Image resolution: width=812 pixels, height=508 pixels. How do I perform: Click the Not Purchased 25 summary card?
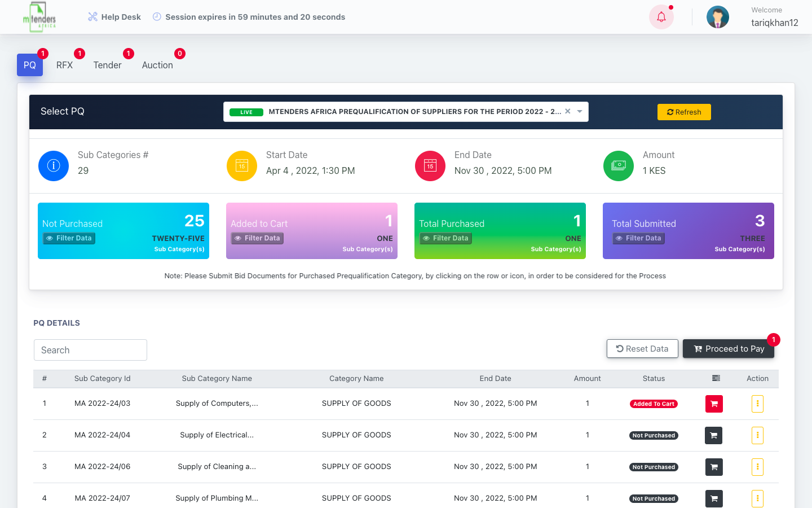[123, 231]
